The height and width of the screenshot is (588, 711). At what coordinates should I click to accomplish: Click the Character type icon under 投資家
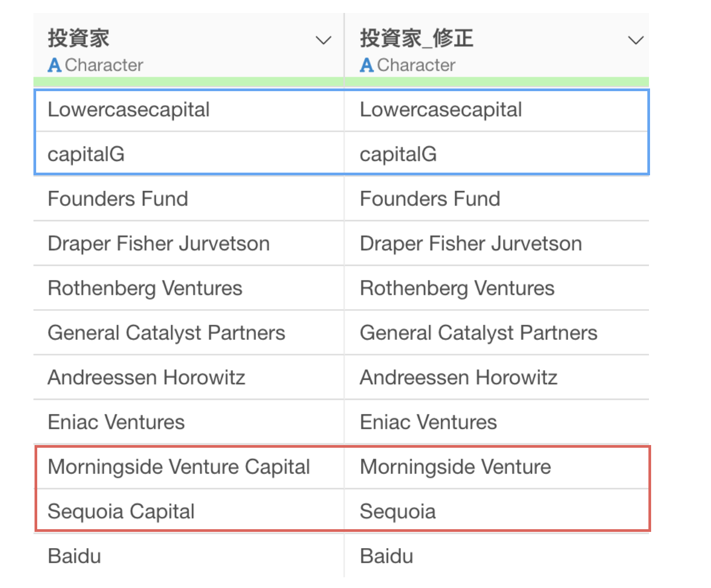(x=54, y=65)
